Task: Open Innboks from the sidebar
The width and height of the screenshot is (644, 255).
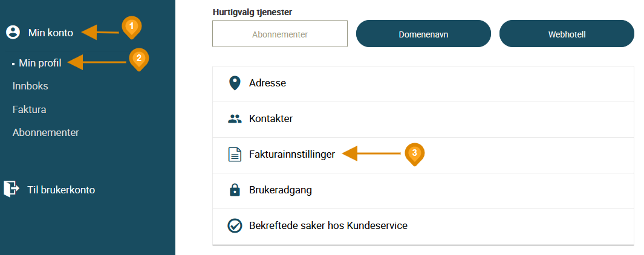Action: coord(30,86)
